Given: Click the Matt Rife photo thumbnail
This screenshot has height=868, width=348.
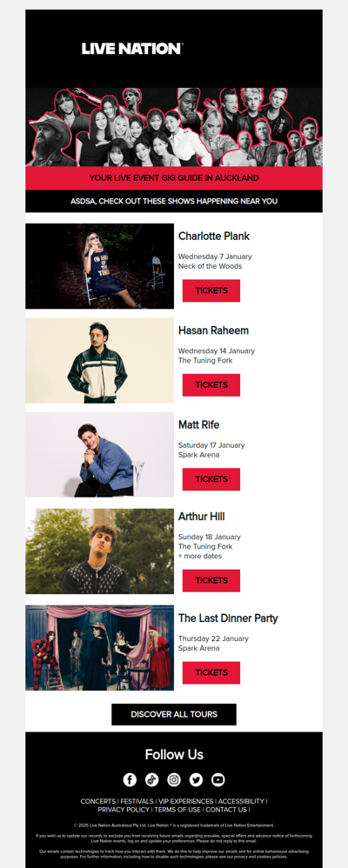Looking at the screenshot, I should point(100,455).
